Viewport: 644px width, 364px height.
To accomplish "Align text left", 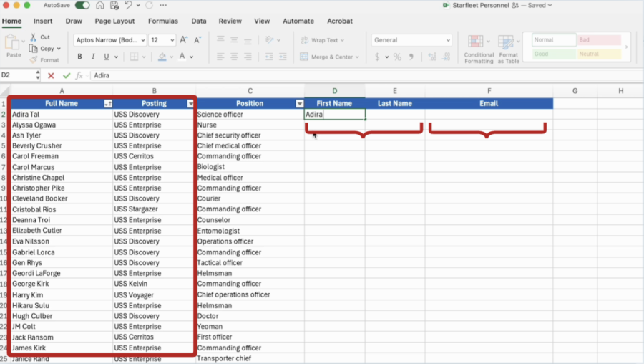I will pyautogui.click(x=220, y=57).
